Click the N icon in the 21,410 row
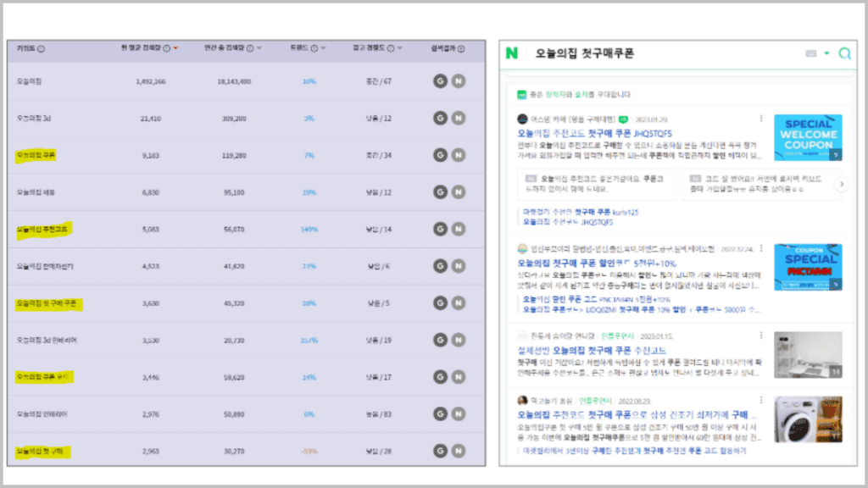Image resolution: width=868 pixels, height=488 pixels. (x=459, y=118)
